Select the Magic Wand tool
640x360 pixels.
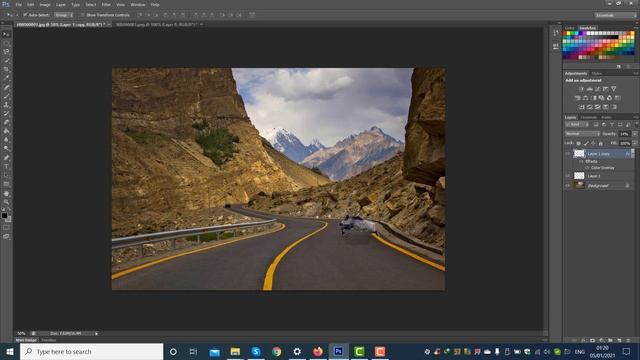click(x=6, y=61)
